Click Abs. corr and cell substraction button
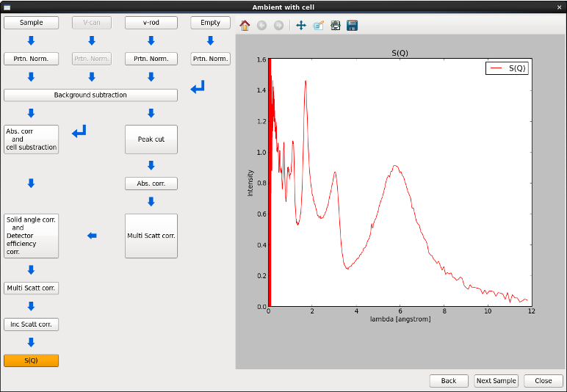The width and height of the screenshot is (567, 392). coord(31,139)
